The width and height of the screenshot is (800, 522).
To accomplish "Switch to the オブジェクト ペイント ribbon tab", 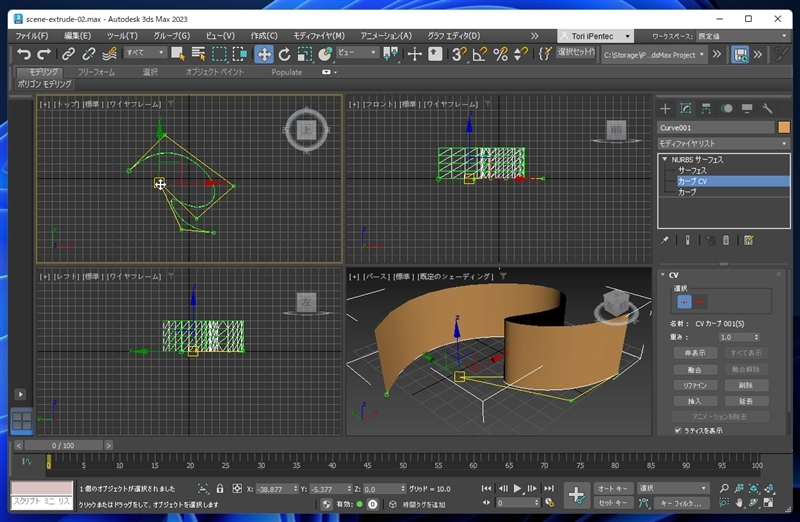I will [x=214, y=72].
